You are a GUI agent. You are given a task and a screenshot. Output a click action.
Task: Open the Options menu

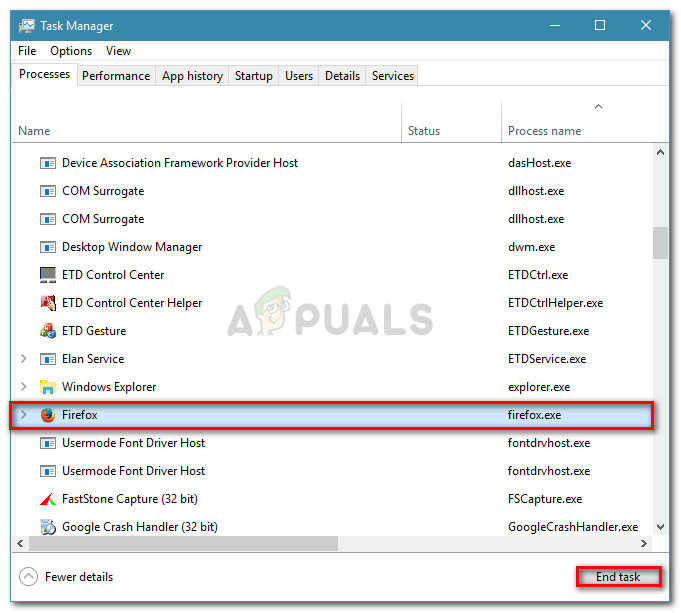point(71,51)
